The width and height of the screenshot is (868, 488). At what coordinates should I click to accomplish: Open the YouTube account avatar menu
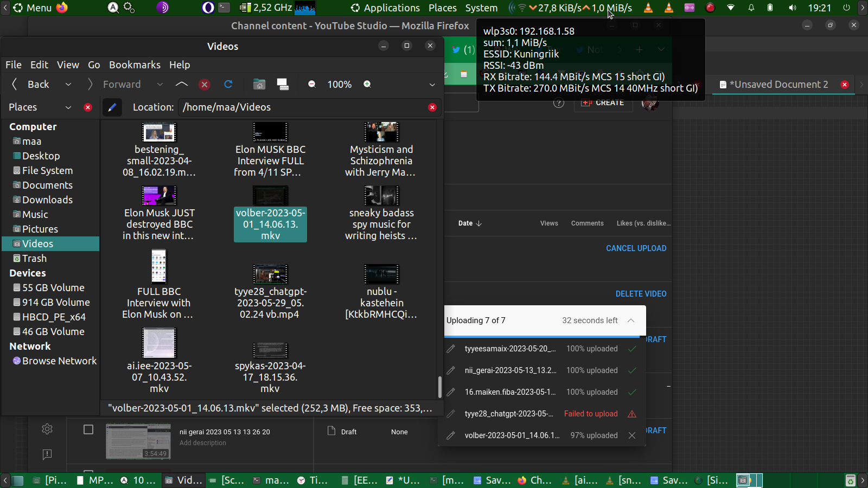click(x=650, y=103)
